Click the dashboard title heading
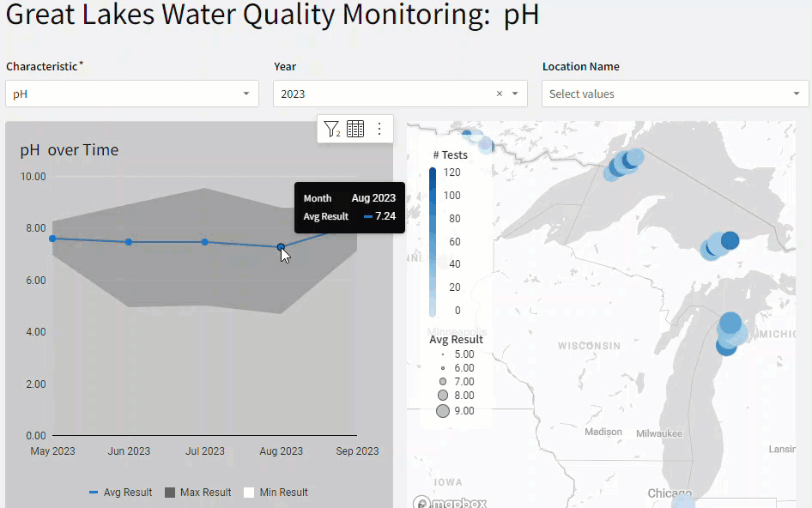 tap(272, 15)
